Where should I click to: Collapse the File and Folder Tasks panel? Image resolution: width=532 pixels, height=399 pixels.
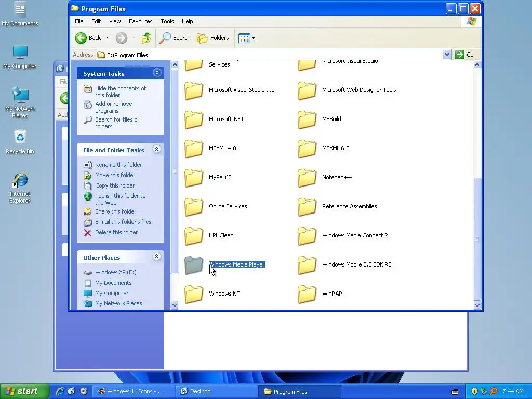[x=157, y=149]
